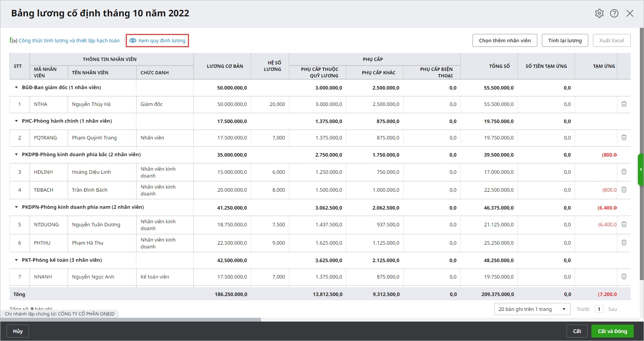This screenshot has height=341, width=644.
Task: Remove Hoàng Diệu Linh using trash icon
Action: pyautogui.click(x=624, y=172)
